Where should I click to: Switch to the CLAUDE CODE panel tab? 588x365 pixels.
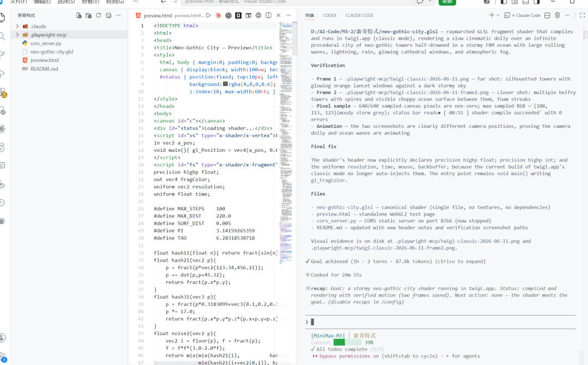tap(359, 15)
